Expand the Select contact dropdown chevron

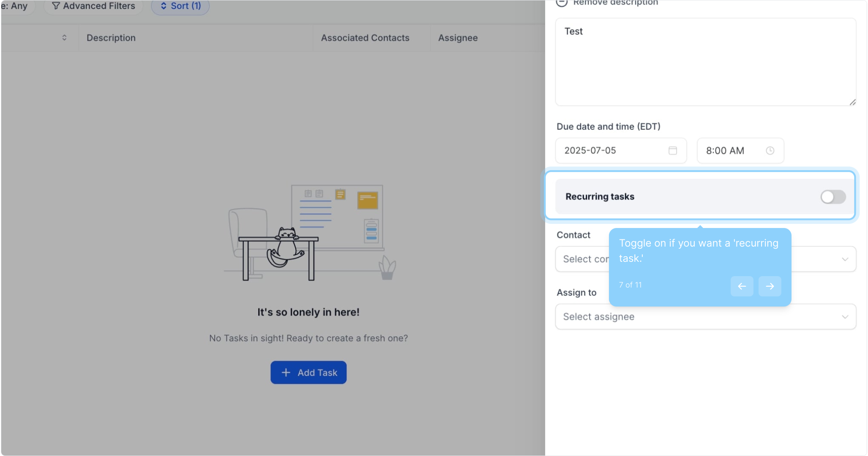click(845, 259)
